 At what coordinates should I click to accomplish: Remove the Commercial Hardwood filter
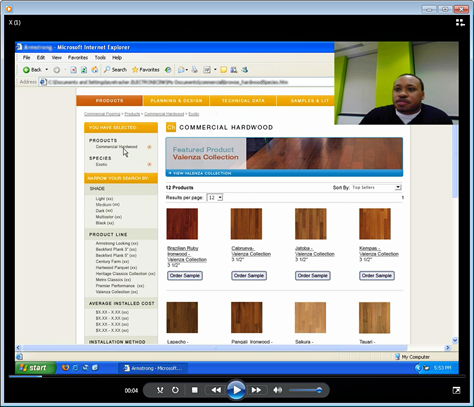pos(149,147)
